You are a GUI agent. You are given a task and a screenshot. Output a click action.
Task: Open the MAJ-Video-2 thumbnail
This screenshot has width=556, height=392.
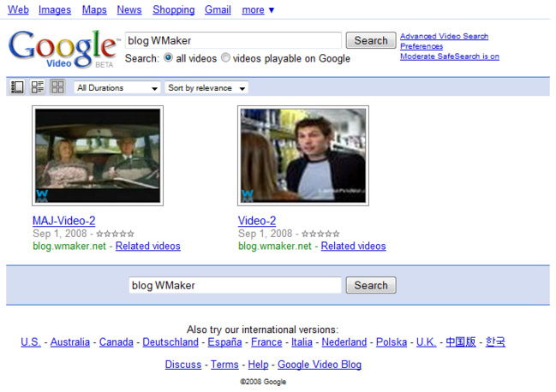tap(97, 156)
